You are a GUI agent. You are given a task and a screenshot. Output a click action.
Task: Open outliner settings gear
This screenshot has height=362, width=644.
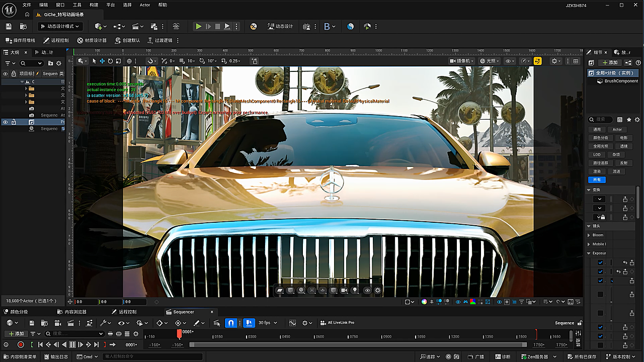[x=58, y=63]
